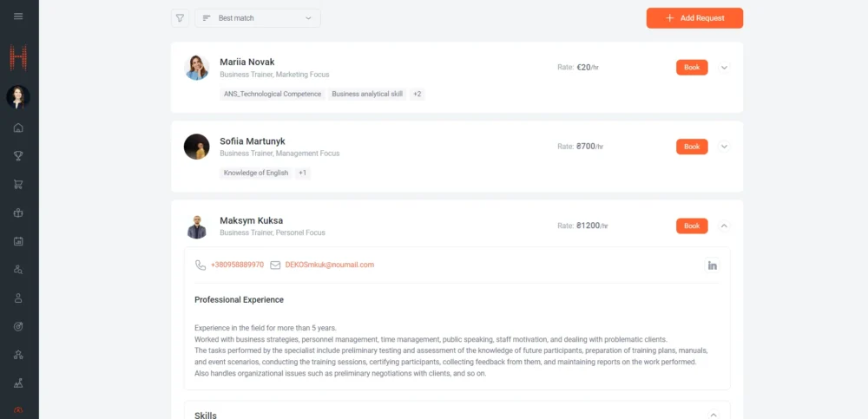Screen dimensions: 868x419
Task: Collapse the Skills section
Action: [713, 415]
